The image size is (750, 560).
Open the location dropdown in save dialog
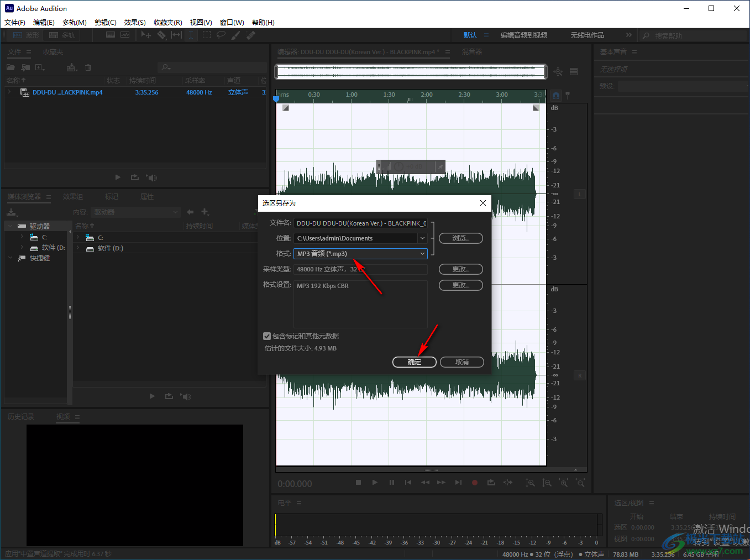click(x=422, y=238)
